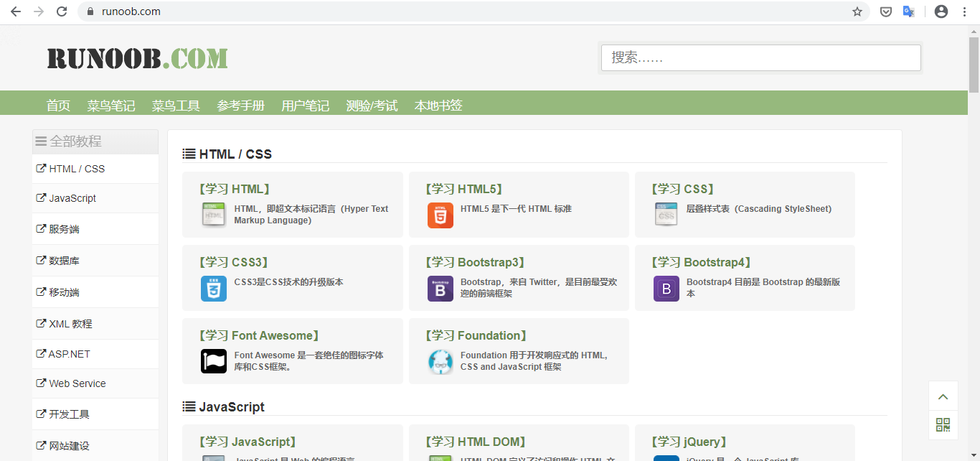980x461 pixels.
Task: Click the QR code icon button
Action: 943,425
